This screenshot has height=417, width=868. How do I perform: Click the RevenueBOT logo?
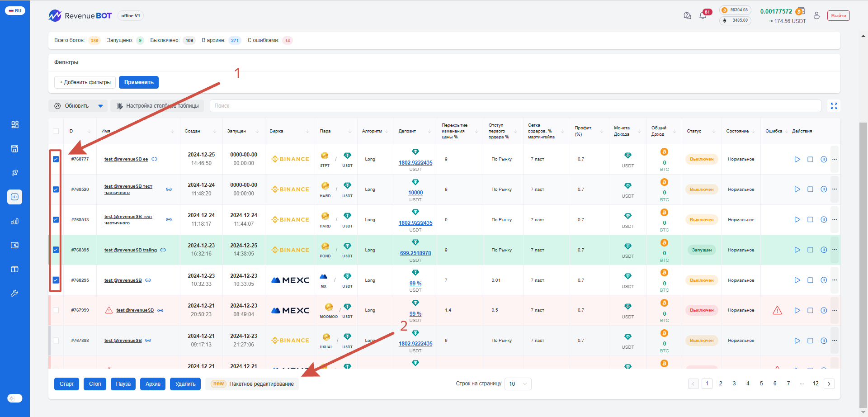[80, 16]
